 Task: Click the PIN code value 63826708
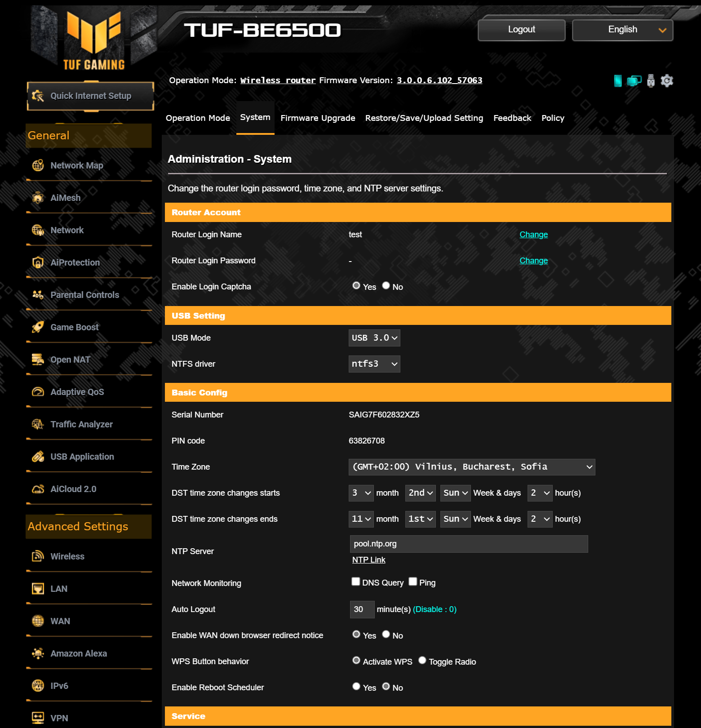click(367, 441)
